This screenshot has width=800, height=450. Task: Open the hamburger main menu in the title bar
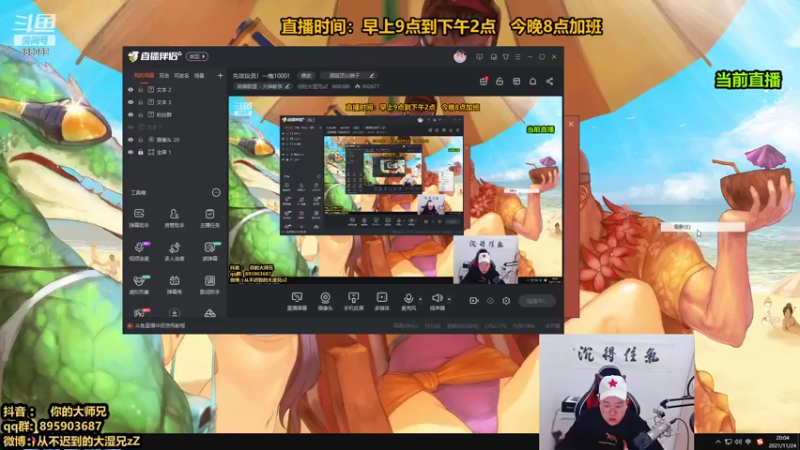tap(518, 57)
